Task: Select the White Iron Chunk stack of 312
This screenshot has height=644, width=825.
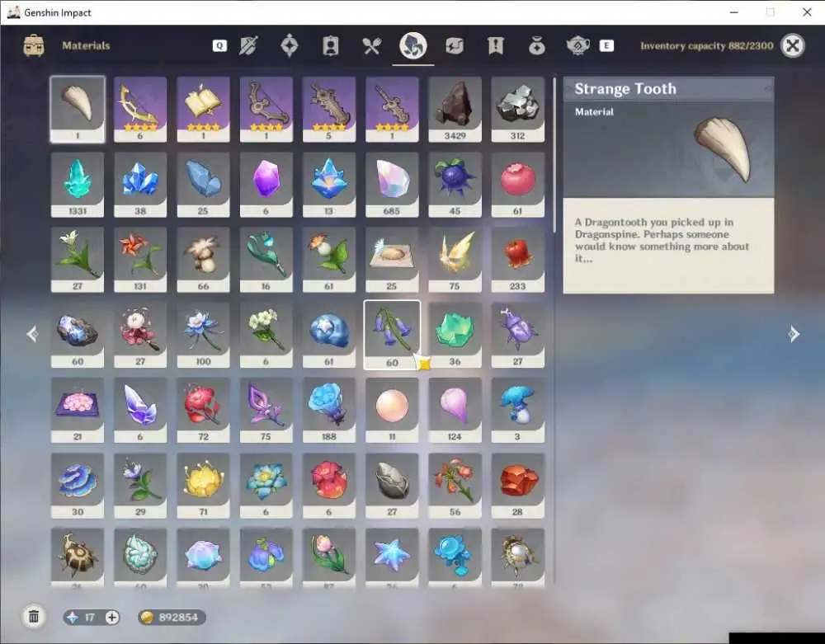Action: coord(518,110)
